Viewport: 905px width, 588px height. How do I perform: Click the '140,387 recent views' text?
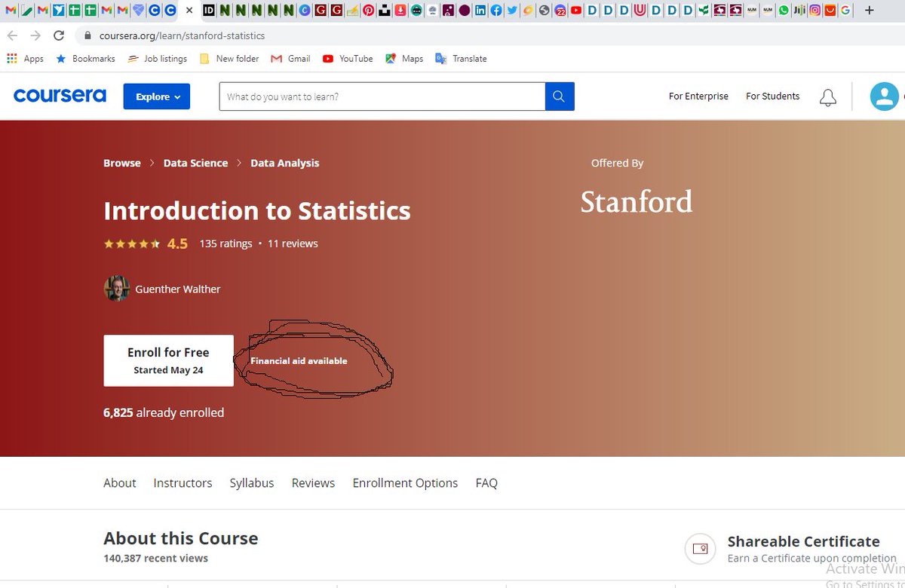pyautogui.click(x=155, y=559)
